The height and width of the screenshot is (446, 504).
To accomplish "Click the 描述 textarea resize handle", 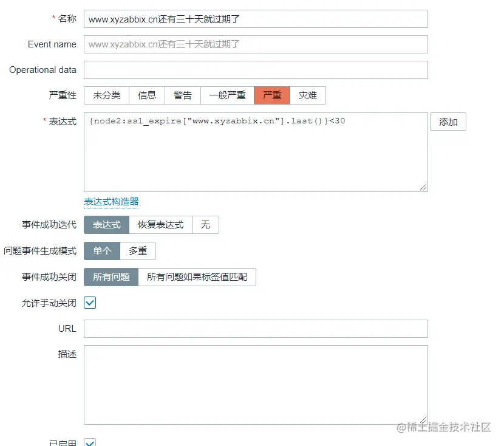I will coord(423,420).
